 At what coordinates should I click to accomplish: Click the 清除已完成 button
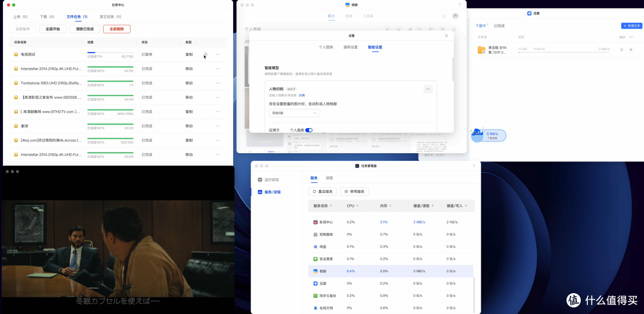tap(85, 29)
